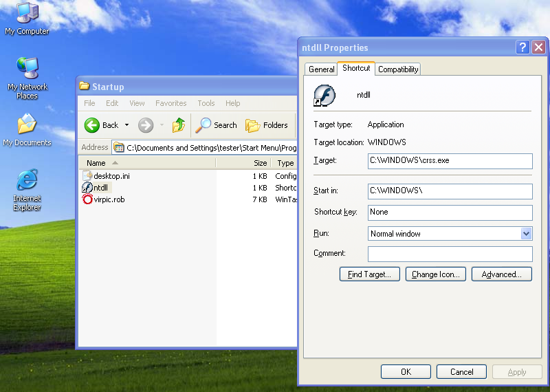550x392 pixels.
Task: Sort files by the Size column header
Action: coord(243,163)
